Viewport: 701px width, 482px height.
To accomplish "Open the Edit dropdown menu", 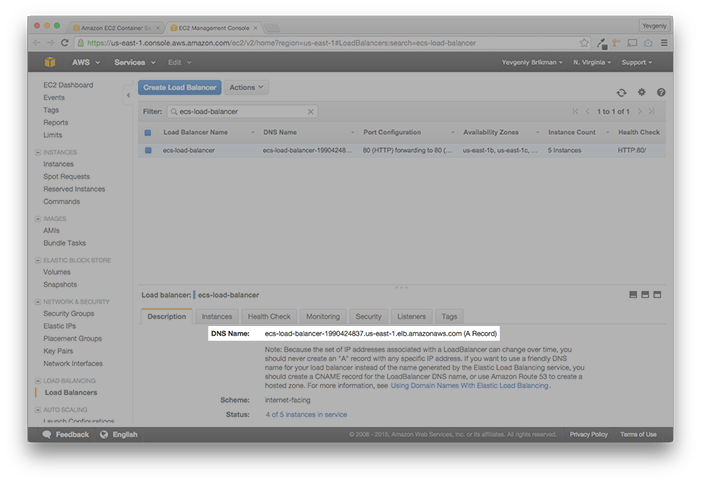I will coord(179,62).
